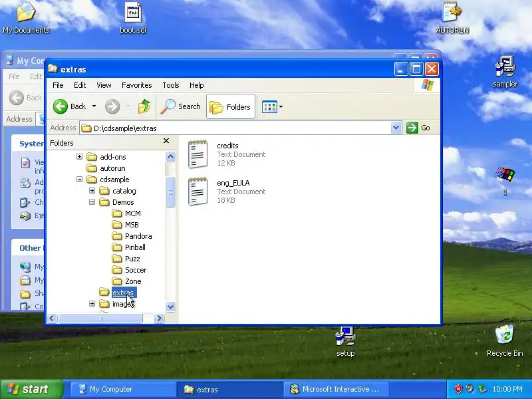Screen dimensions: 532x399
Task: Switch to My Computer taskbar button
Action: tap(123, 389)
